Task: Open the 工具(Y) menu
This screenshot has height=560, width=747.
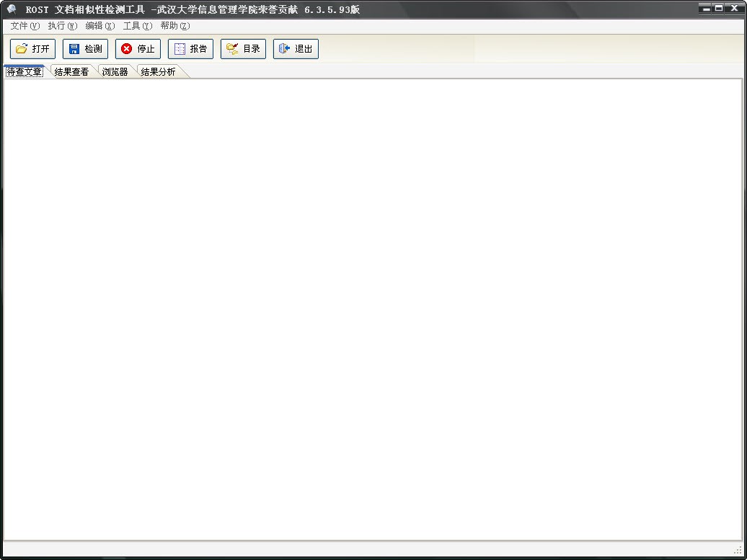Action: tap(138, 26)
